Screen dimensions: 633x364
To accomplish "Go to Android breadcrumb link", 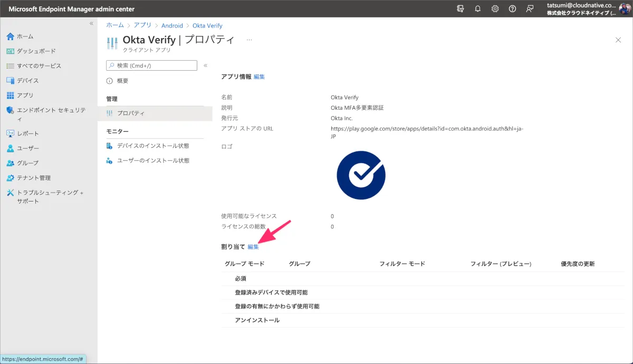I will click(x=172, y=25).
